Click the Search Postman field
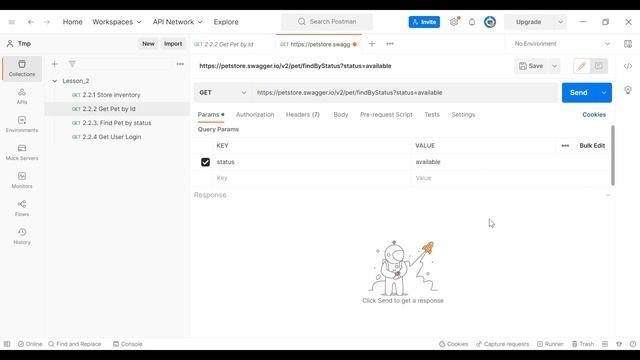Image resolution: width=640 pixels, height=360 pixels. click(x=327, y=22)
